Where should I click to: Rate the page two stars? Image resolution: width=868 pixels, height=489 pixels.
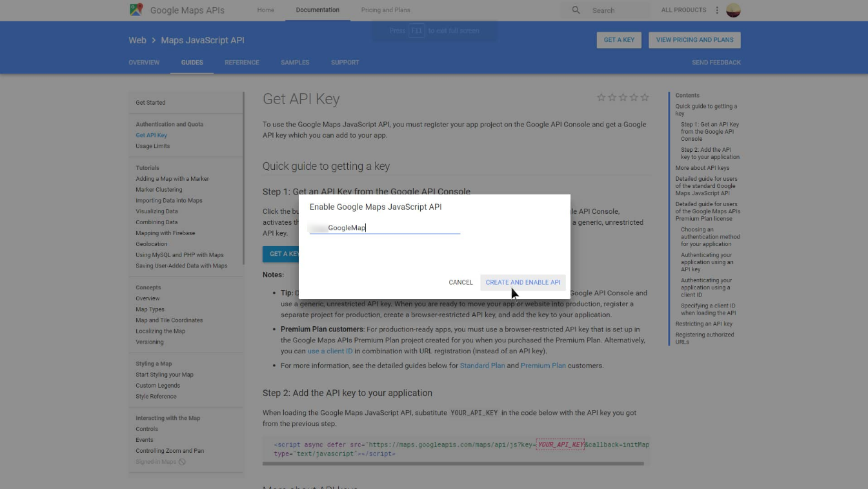612,98
